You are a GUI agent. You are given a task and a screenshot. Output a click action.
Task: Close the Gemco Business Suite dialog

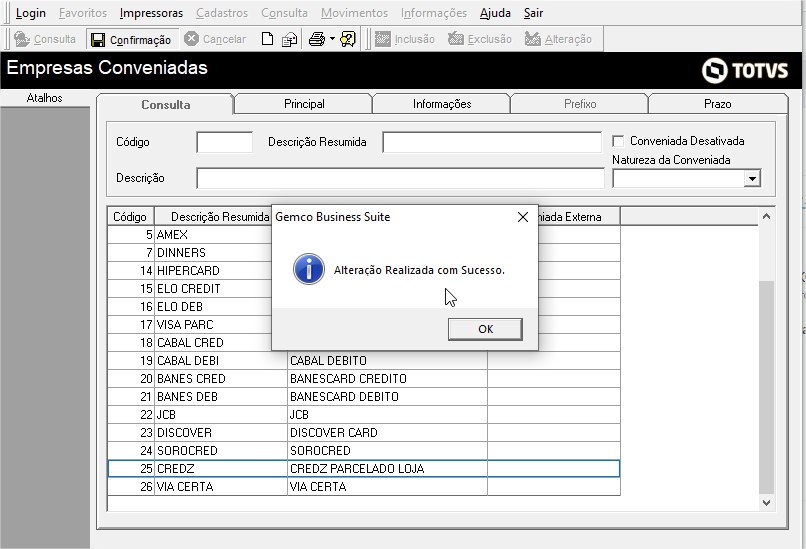[x=523, y=217]
